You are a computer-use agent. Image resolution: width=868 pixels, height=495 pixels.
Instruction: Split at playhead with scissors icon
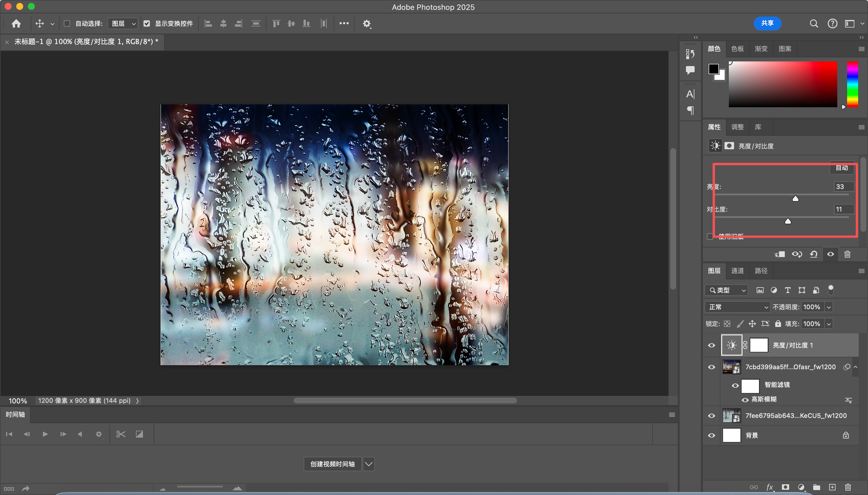click(x=121, y=434)
